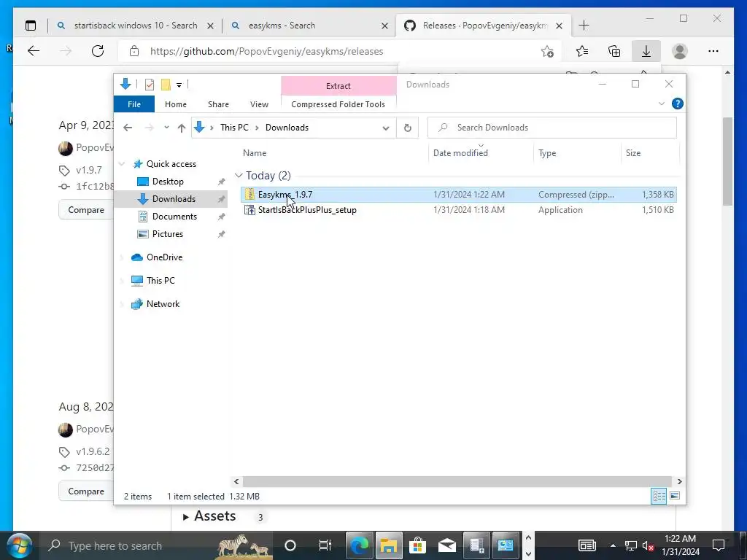Select the Easykms_1.9.7 zip file
This screenshot has height=560, width=747.
[458, 194]
